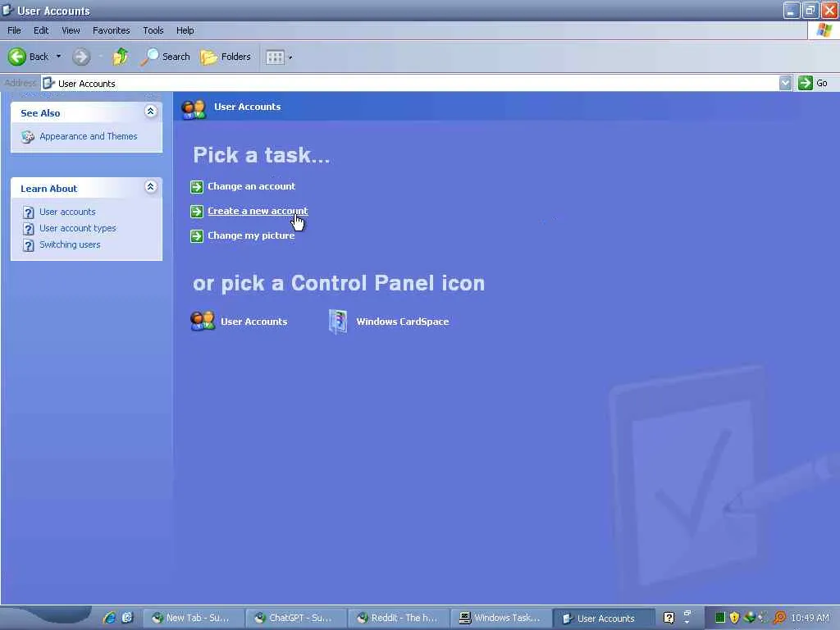Choose Create a new account
This screenshot has width=840, height=630.
click(258, 211)
